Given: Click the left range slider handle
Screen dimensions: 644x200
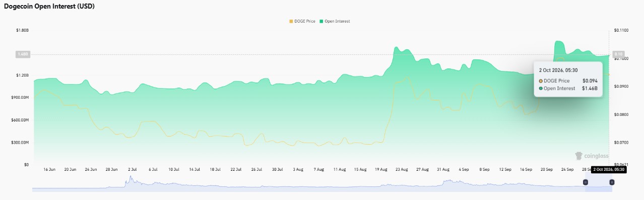Looking at the screenshot, I should [586, 182].
